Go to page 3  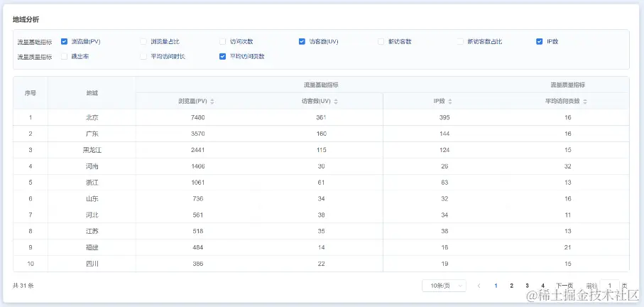[x=527, y=286]
